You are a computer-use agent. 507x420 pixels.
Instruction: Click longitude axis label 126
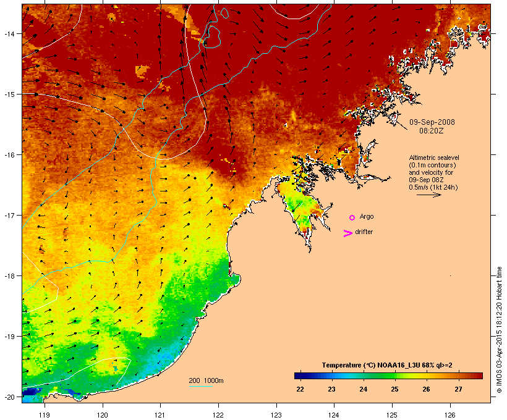point(449,415)
